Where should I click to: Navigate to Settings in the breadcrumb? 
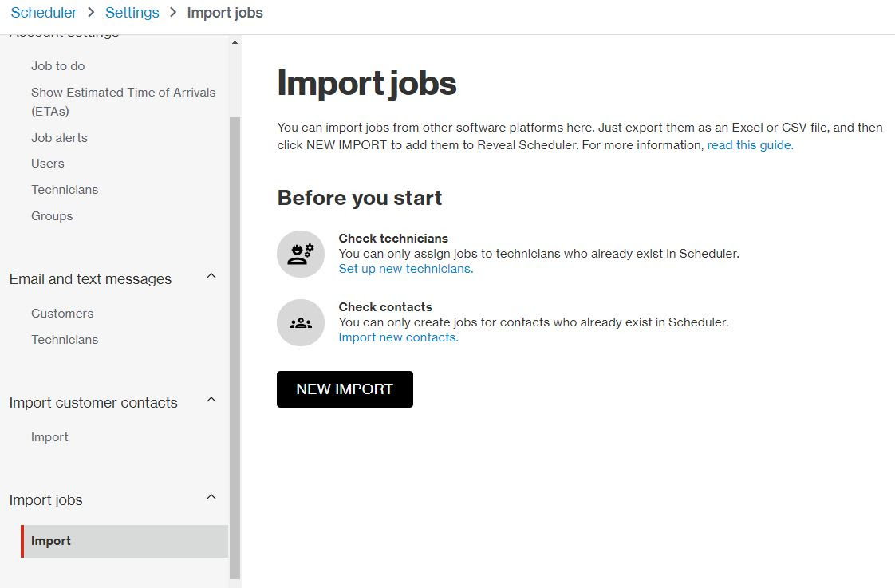coord(132,13)
